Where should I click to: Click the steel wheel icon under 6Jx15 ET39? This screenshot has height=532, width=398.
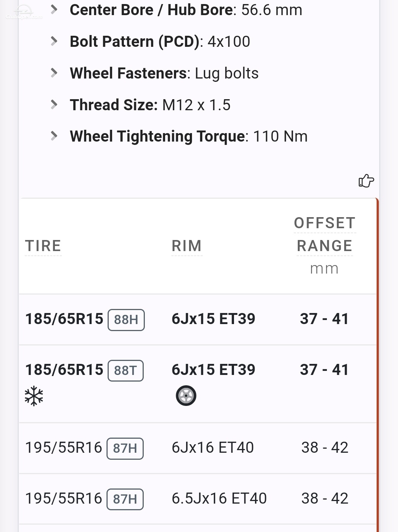click(x=186, y=396)
